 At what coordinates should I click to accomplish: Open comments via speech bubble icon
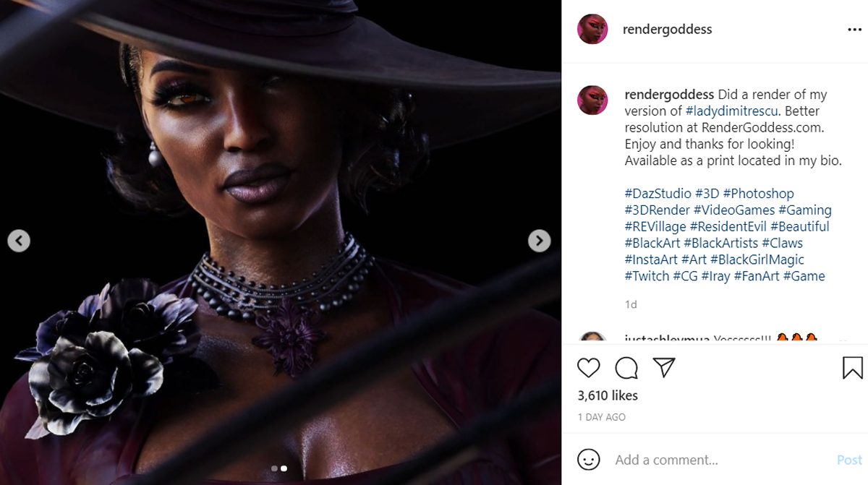[x=626, y=368]
